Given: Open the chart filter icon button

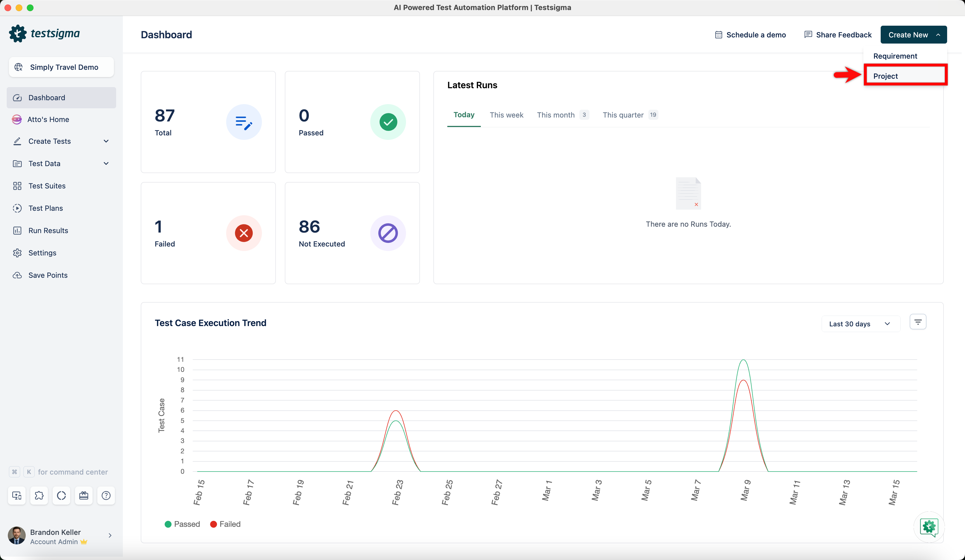Looking at the screenshot, I should pyautogui.click(x=918, y=322).
